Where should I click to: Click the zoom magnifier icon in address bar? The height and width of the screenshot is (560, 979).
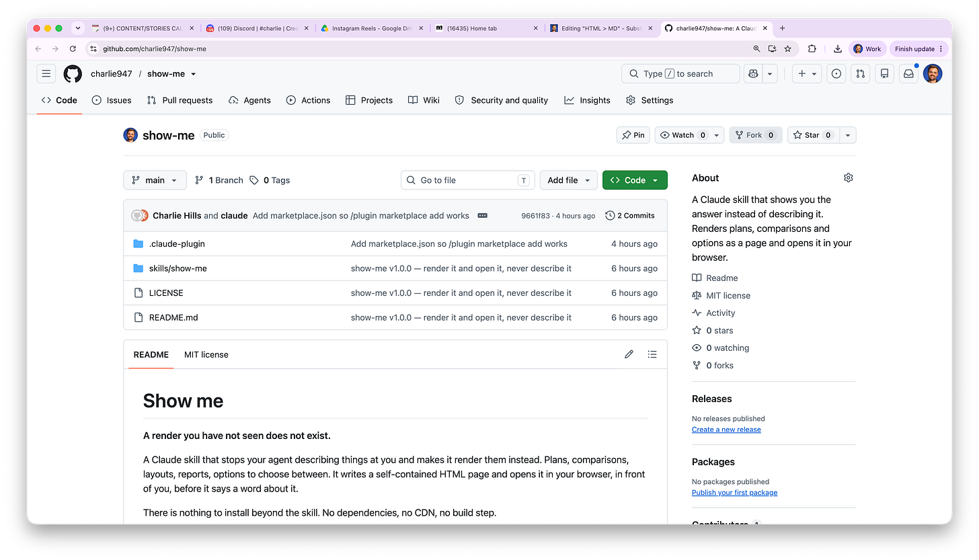(757, 49)
